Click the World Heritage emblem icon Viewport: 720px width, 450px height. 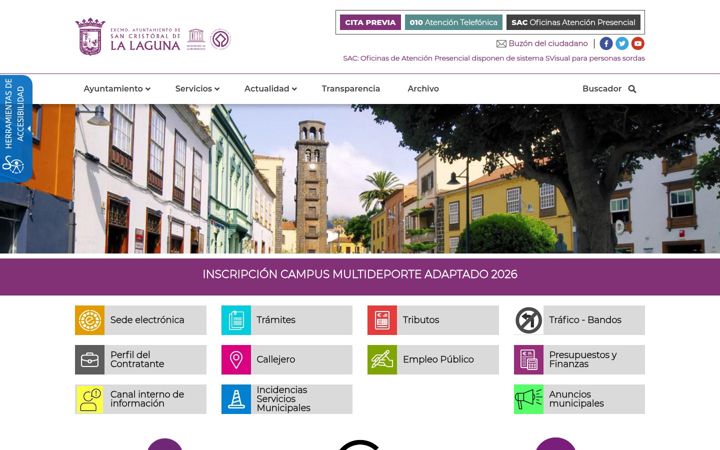(x=220, y=39)
